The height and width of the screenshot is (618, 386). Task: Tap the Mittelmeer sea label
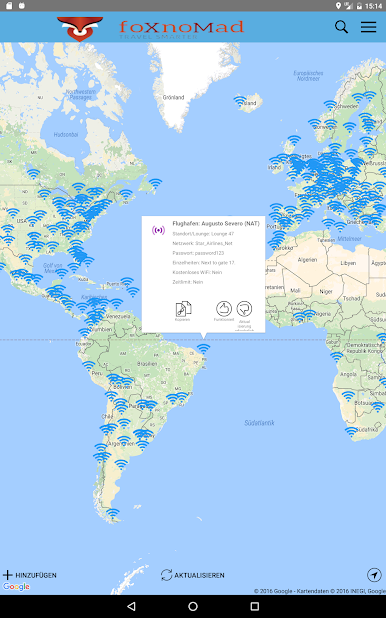tap(349, 238)
